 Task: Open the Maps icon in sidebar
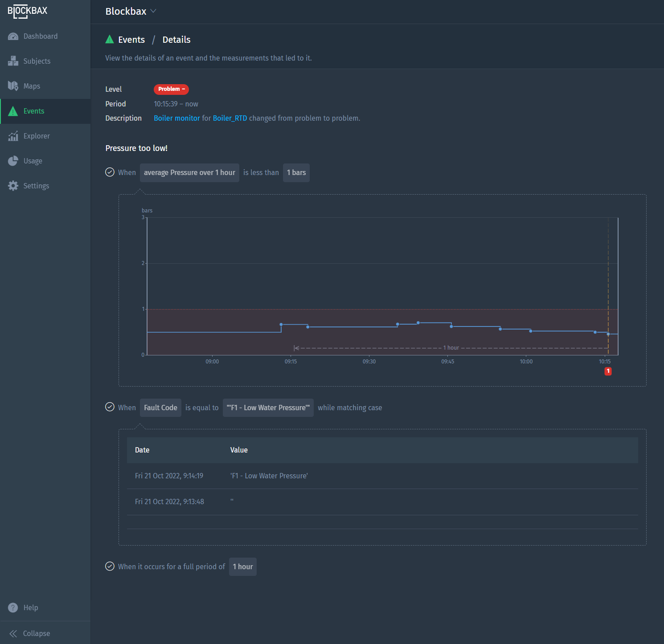pyautogui.click(x=13, y=86)
